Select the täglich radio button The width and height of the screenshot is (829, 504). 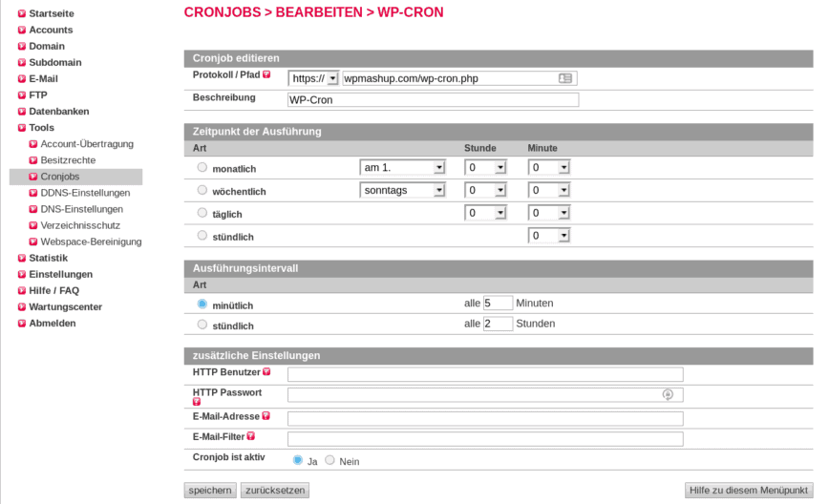202,213
